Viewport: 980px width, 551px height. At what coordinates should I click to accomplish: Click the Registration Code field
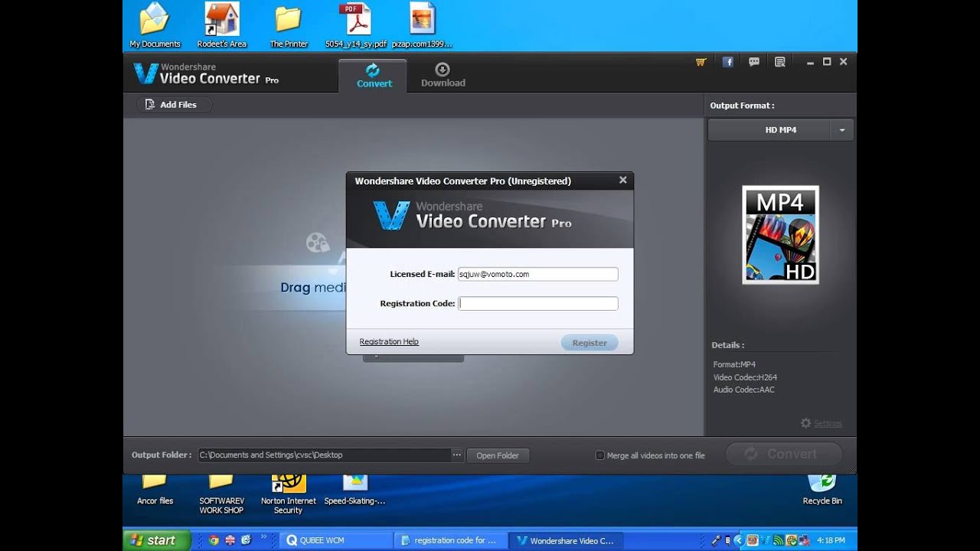point(537,303)
